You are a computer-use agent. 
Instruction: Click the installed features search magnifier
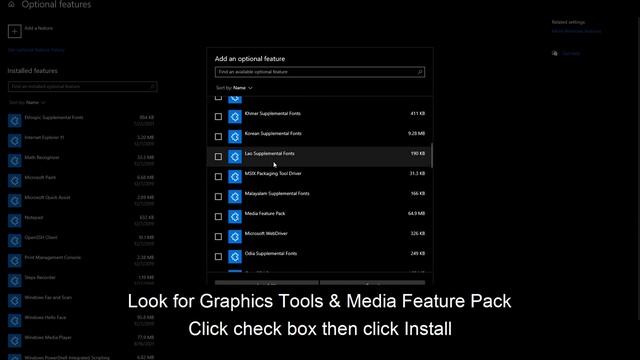tap(152, 87)
